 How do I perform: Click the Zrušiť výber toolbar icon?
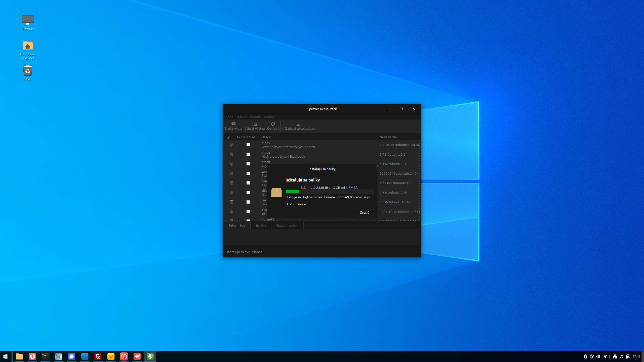pos(233,124)
